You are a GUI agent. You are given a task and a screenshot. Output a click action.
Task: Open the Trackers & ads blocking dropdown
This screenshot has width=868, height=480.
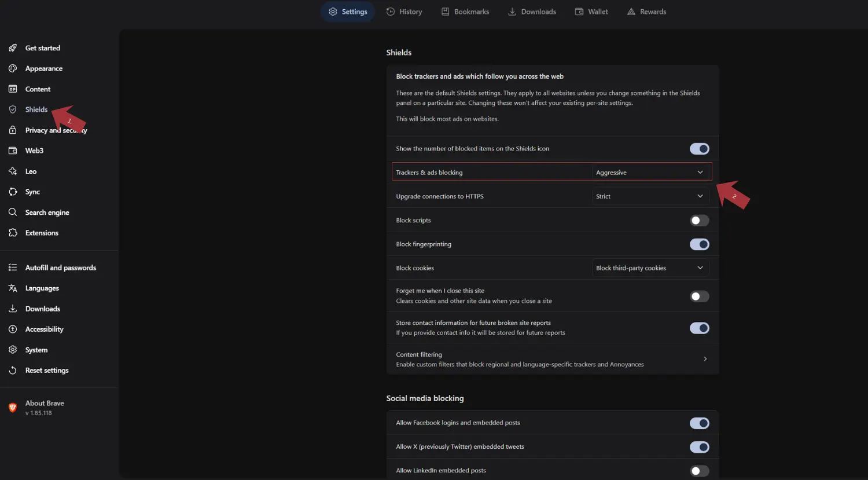tap(650, 173)
